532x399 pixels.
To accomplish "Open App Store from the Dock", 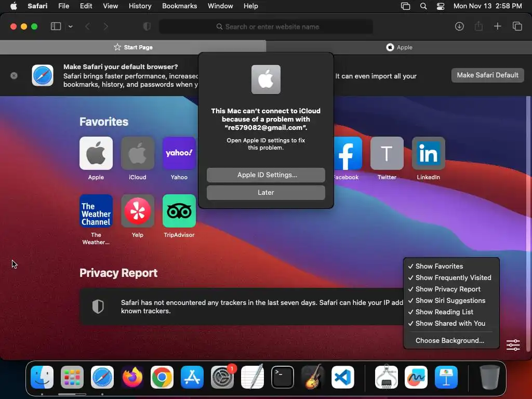I will tap(192, 377).
